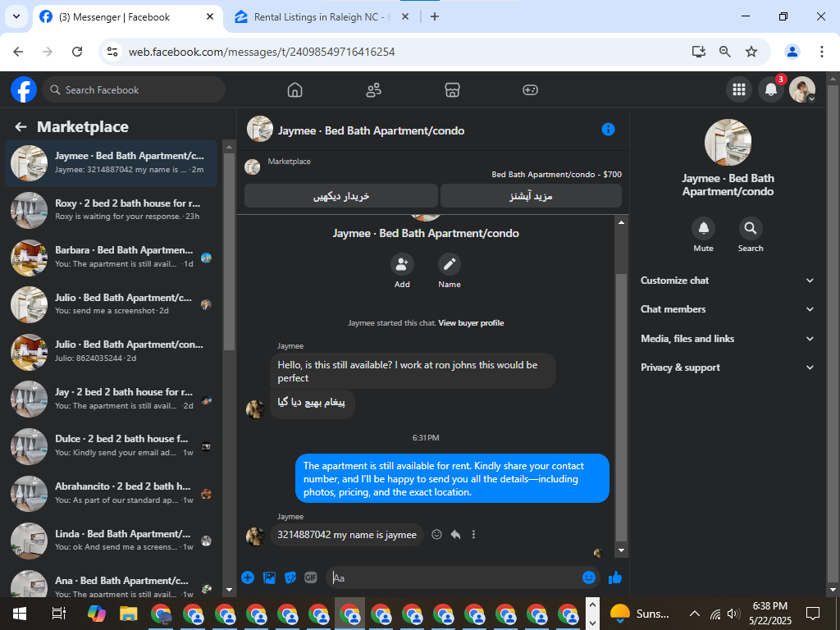Image resolution: width=840 pixels, height=630 pixels.
Task: Open Chrome three-dot menu
Action: tap(822, 52)
